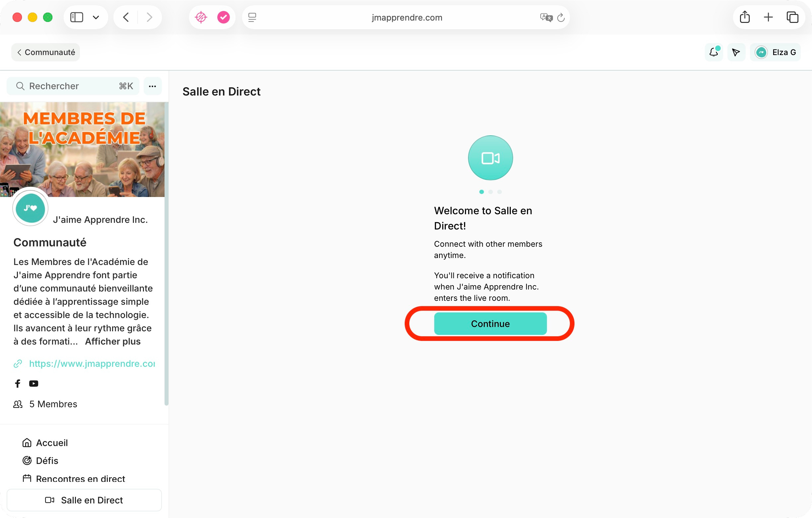Reload the page in the address bar
Viewport: 812px width, 518px height.
pyautogui.click(x=561, y=18)
